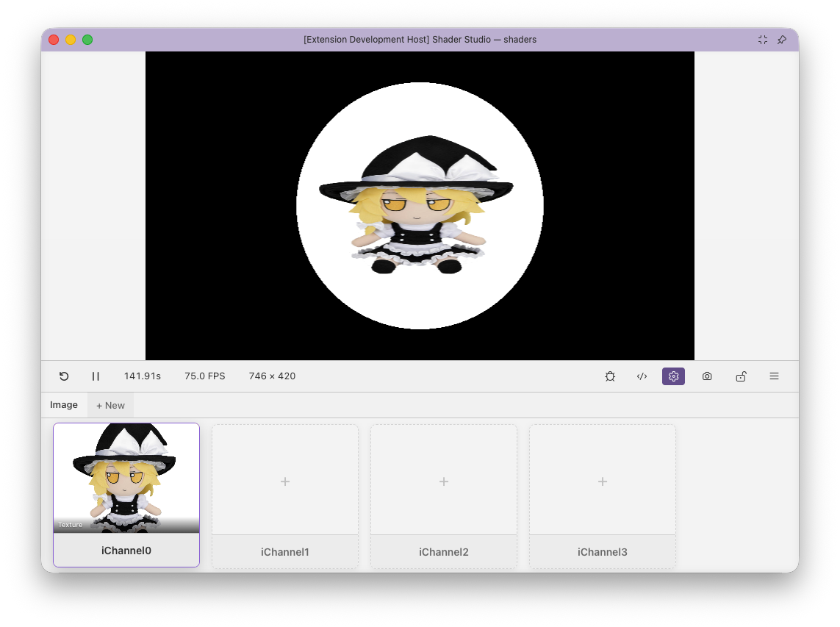Click the 75.0 FPS indicator
Screen dimensions: 840x627
(204, 376)
